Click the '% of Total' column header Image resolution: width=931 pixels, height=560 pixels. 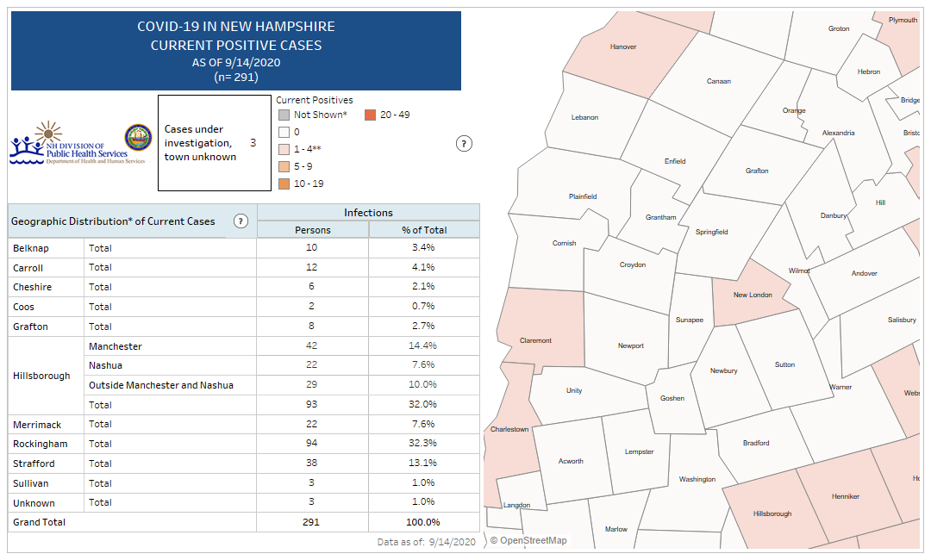click(x=424, y=230)
